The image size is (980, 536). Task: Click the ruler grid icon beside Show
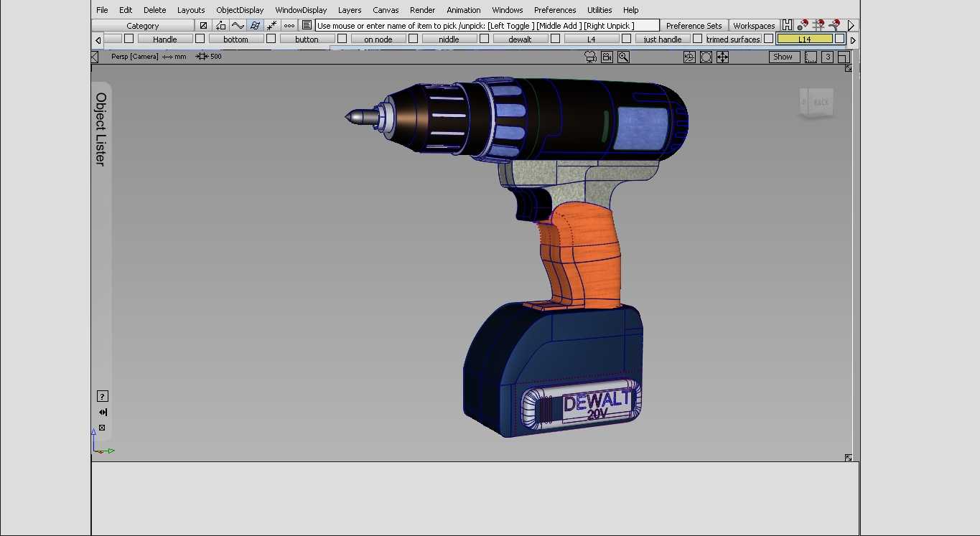coord(811,57)
